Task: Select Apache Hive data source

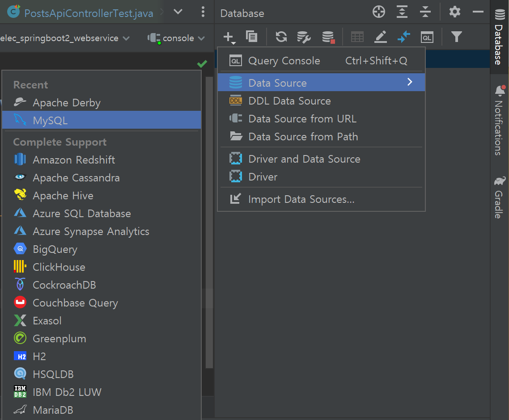Action: (102, 196)
